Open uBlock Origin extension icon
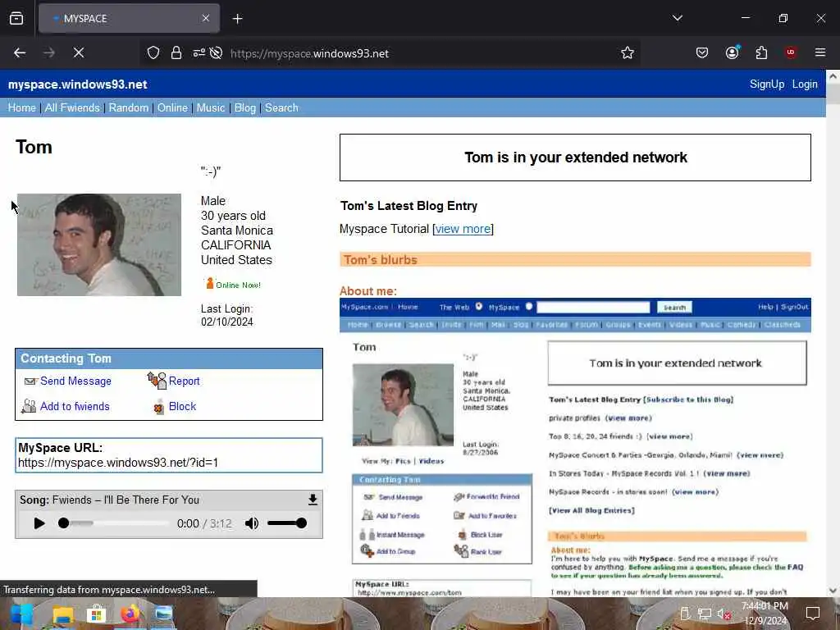The image size is (840, 630). pyautogui.click(x=790, y=52)
